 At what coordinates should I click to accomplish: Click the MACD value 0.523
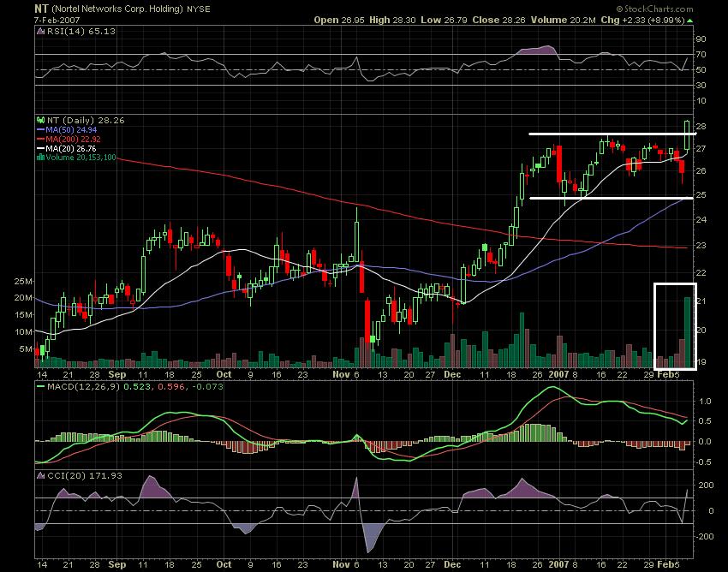coord(137,386)
